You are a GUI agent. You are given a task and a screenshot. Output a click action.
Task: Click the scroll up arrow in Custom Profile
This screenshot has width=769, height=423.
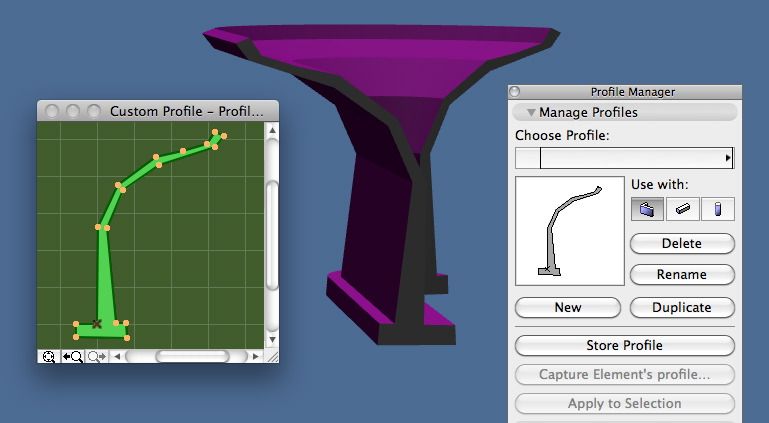coord(272,130)
